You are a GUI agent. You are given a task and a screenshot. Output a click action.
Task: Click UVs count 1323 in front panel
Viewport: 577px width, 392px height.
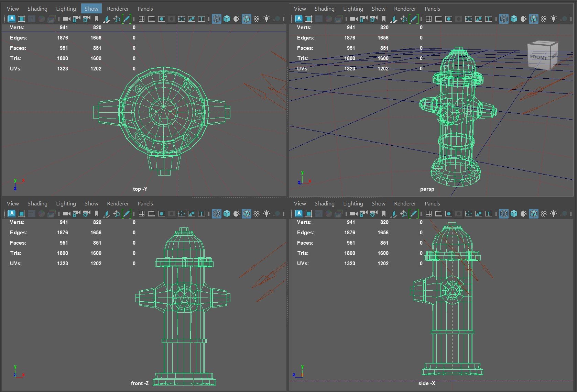63,264
